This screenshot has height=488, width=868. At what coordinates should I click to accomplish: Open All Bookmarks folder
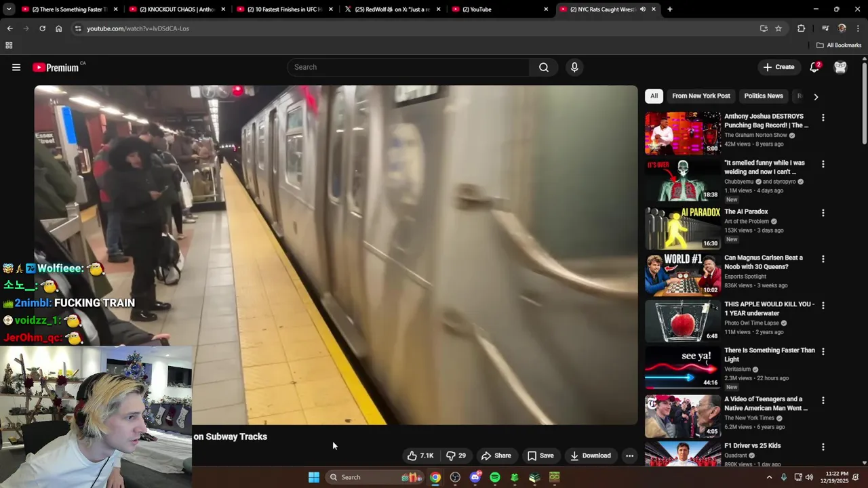[x=839, y=45]
